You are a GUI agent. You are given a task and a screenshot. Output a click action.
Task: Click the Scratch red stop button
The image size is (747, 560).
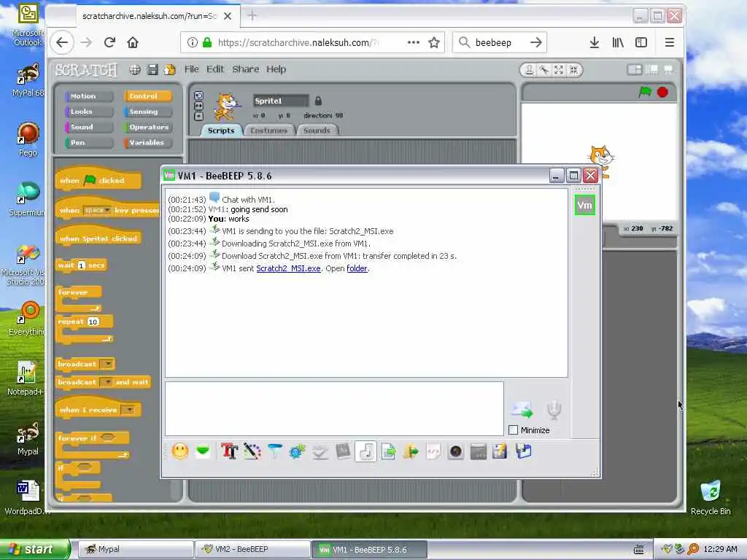[662, 92]
